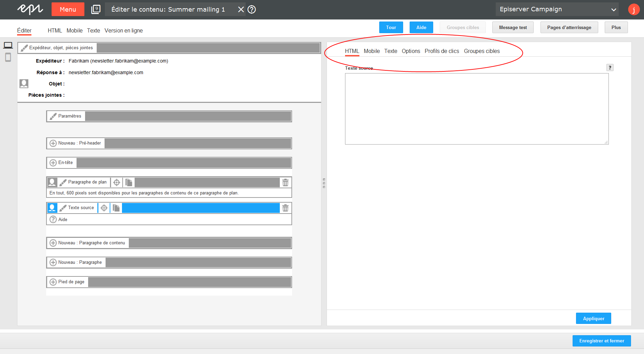Select the Éditer tab
The image size is (644, 354).
[24, 30]
